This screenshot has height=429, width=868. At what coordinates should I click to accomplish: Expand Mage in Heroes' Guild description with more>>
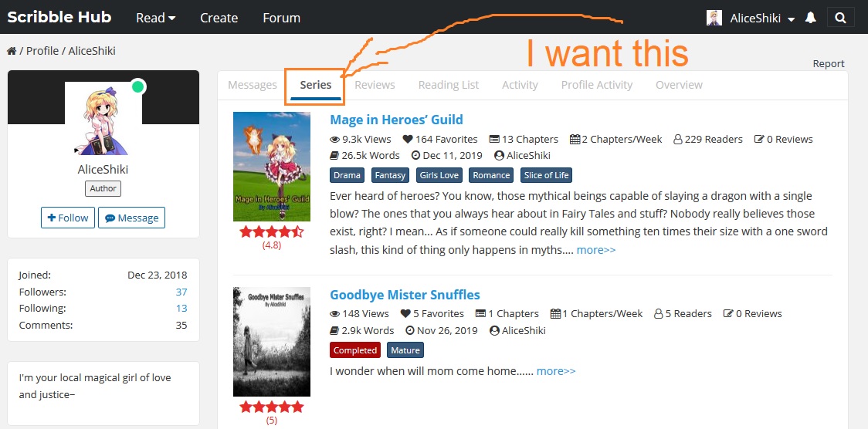click(x=596, y=250)
